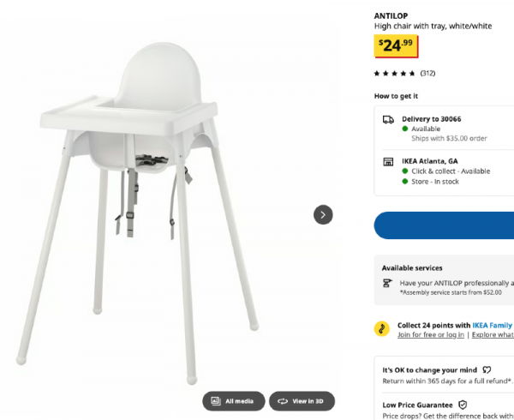Click the View in 3D button
514x420 pixels.
click(x=302, y=401)
